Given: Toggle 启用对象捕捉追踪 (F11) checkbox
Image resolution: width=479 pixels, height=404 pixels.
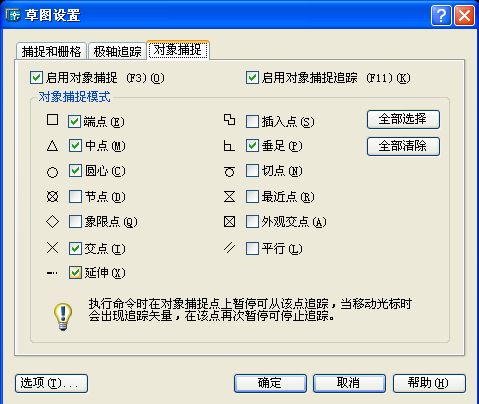Looking at the screenshot, I should [x=252, y=78].
